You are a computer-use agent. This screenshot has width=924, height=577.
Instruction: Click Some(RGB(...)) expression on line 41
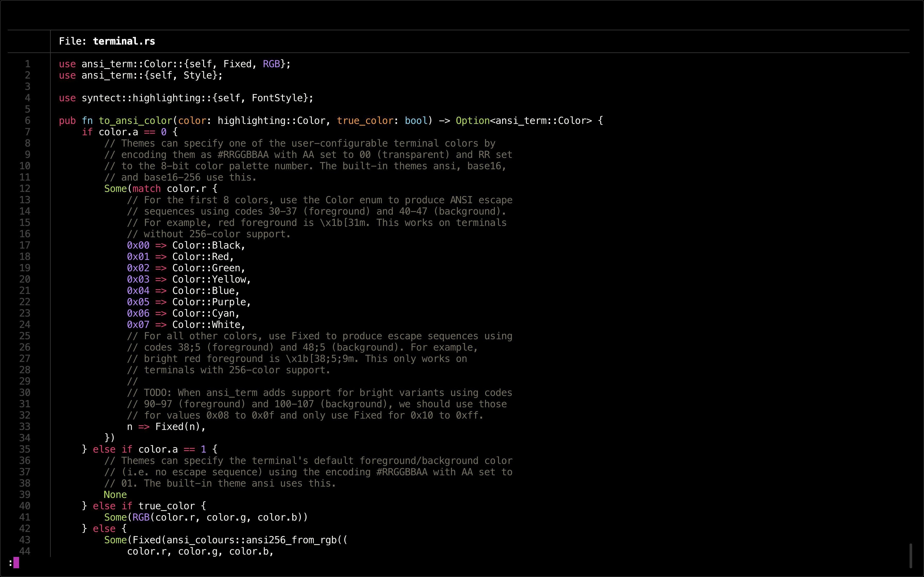206,517
